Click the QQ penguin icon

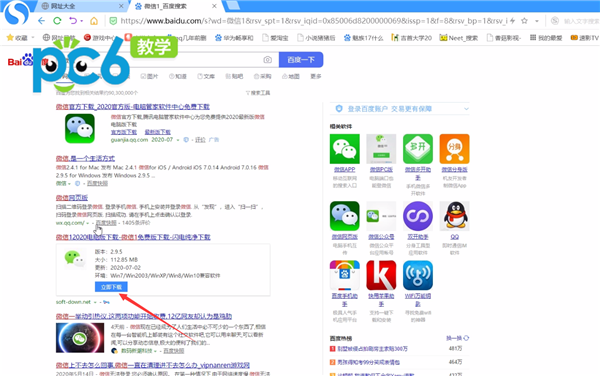[x=454, y=216]
